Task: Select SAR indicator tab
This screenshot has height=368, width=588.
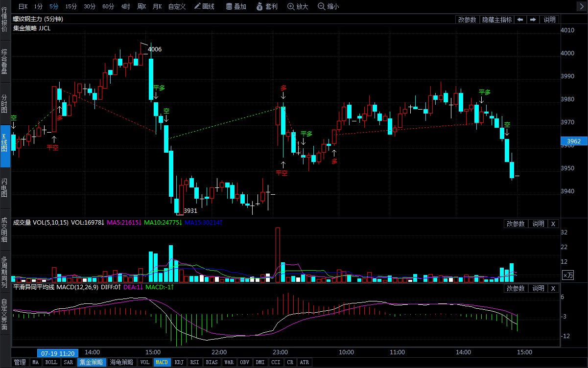Action: pos(69,363)
